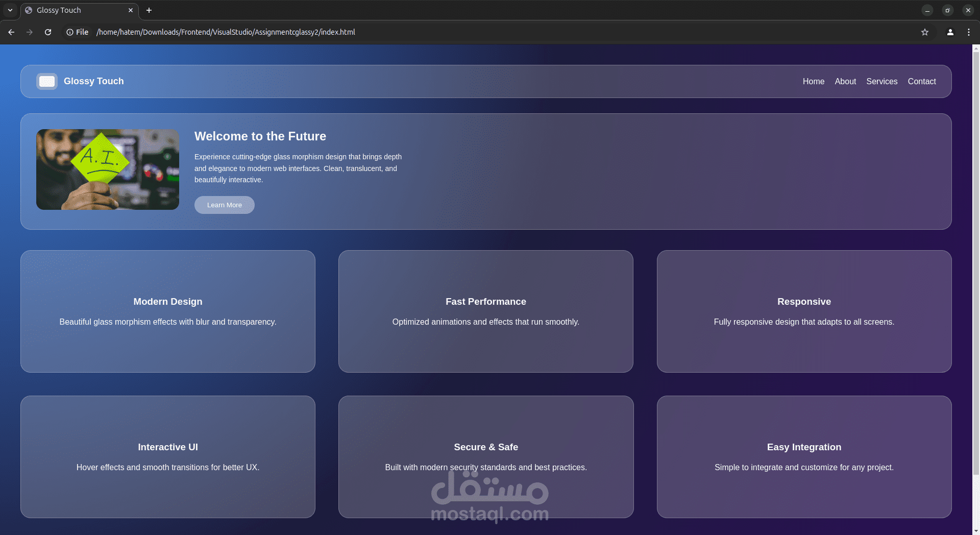Click the scrollbar down arrow
Screen dimensions: 980x535
[976, 531]
